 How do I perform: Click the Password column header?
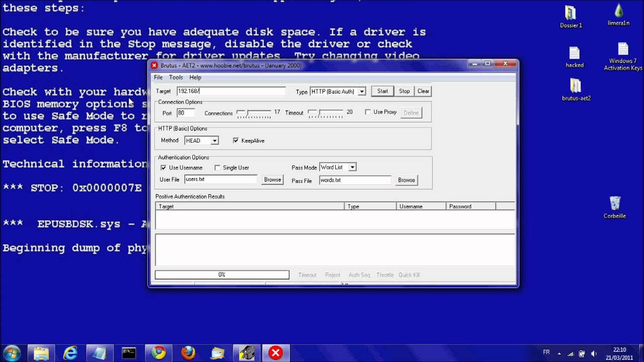[x=471, y=207]
